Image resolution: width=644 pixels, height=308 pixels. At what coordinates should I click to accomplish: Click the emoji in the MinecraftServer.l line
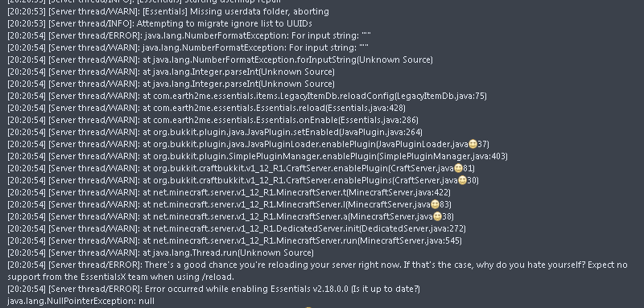[x=435, y=204]
